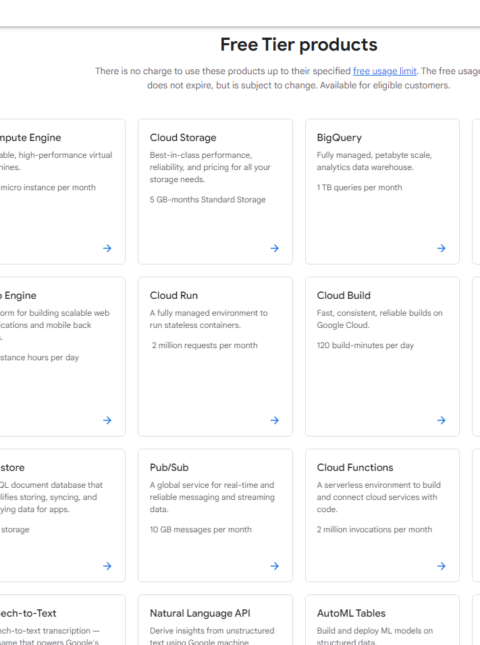
Task: Open the Pub/Sub card title
Action: (169, 467)
